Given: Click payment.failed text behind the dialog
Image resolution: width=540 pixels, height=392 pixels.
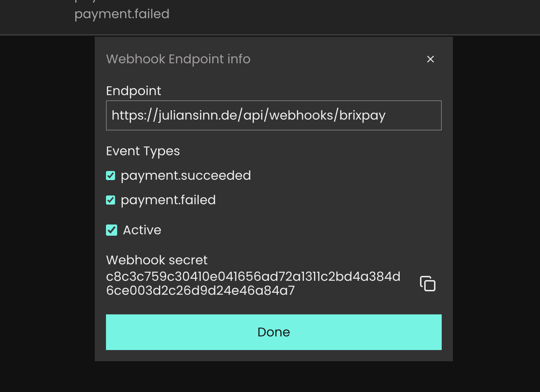Looking at the screenshot, I should click(x=122, y=14).
